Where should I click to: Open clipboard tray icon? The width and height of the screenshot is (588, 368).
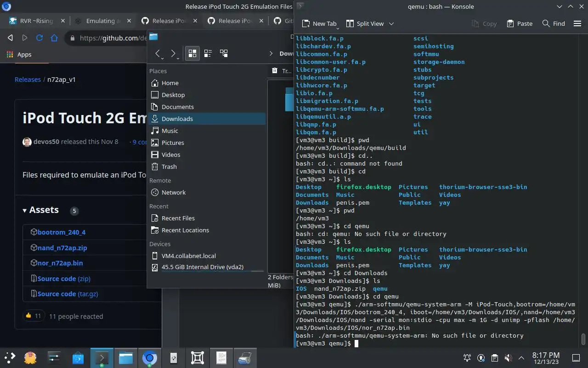click(495, 358)
